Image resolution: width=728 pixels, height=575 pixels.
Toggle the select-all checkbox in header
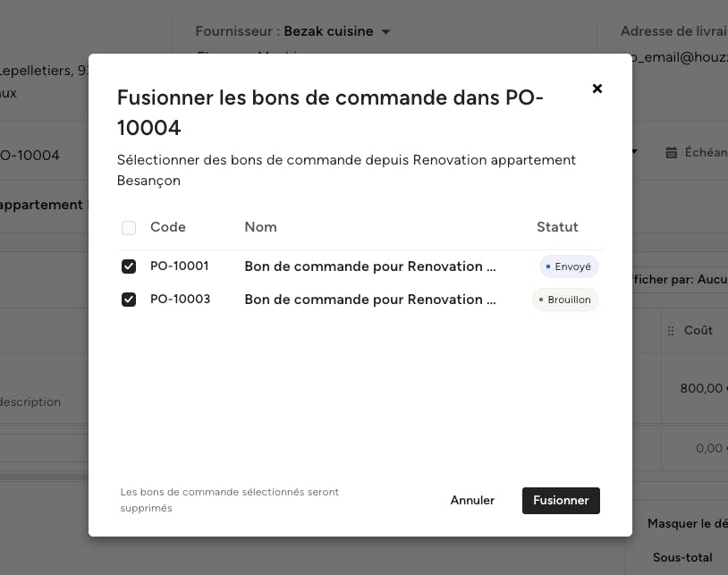tap(129, 227)
